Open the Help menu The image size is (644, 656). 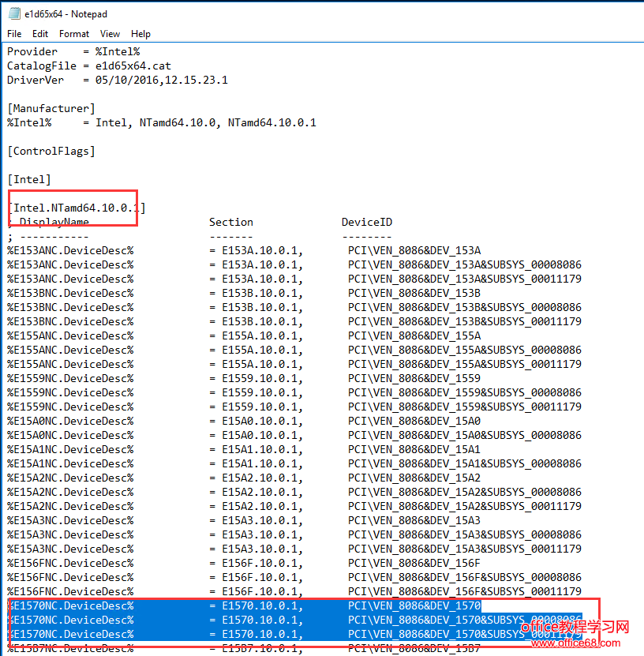click(140, 34)
